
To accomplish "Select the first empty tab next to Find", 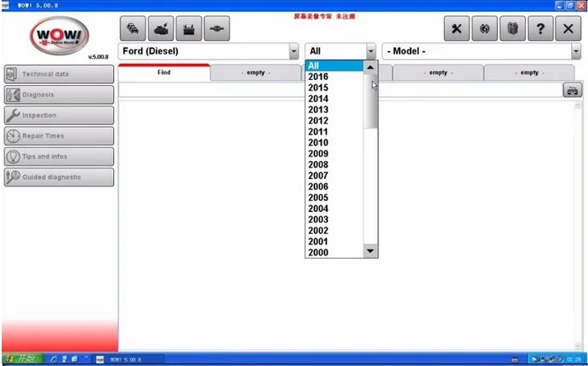I will (x=256, y=72).
